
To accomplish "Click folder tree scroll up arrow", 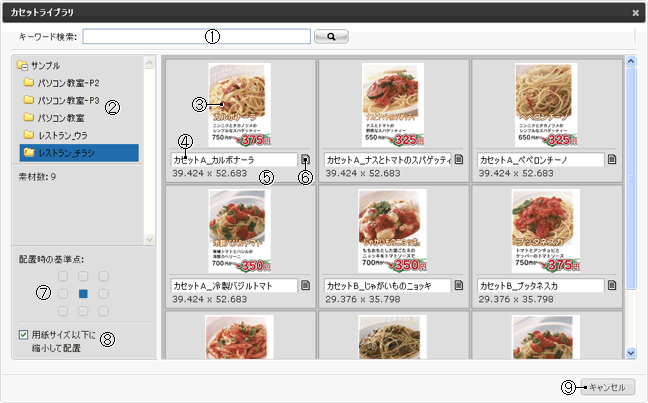I will click(x=149, y=63).
